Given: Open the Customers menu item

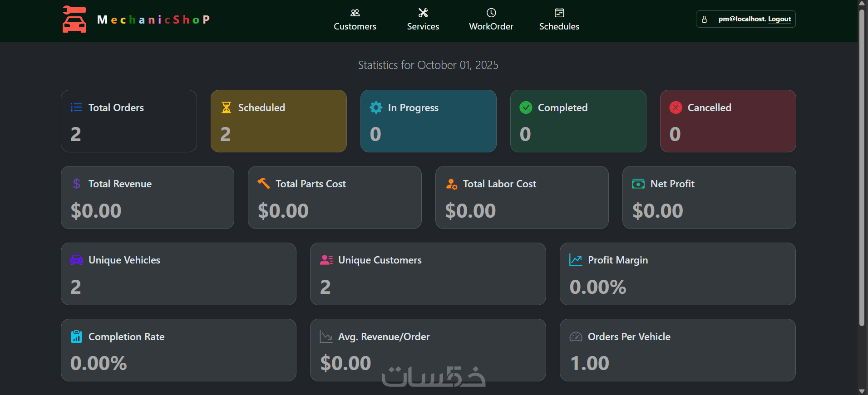Looking at the screenshot, I should coord(355,26).
